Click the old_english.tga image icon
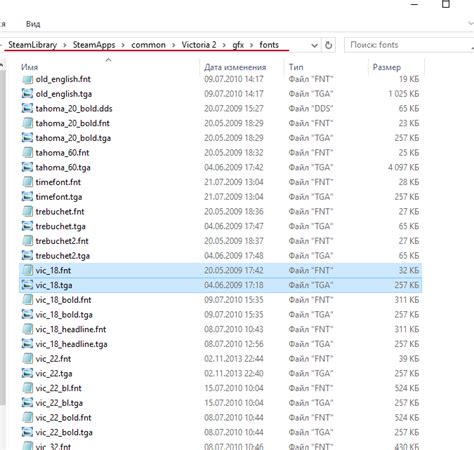The width and height of the screenshot is (474, 450). pyautogui.click(x=27, y=94)
